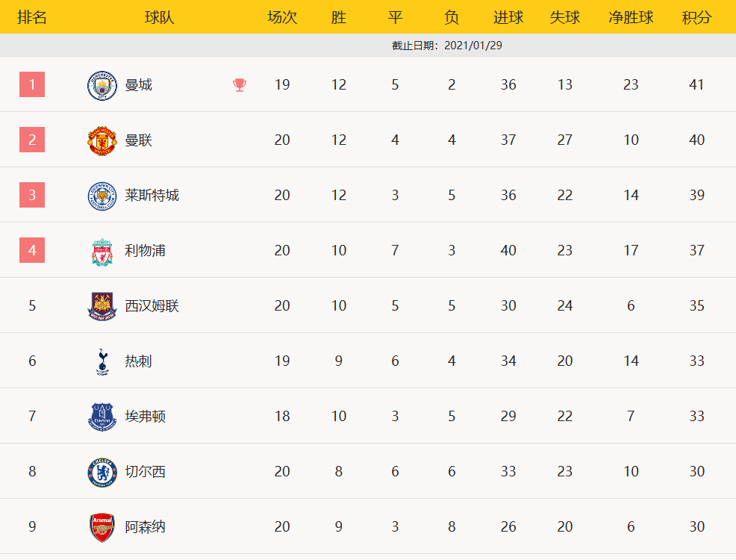Click the Tottenham Hotspur crest
The width and height of the screenshot is (736, 560).
[102, 361]
